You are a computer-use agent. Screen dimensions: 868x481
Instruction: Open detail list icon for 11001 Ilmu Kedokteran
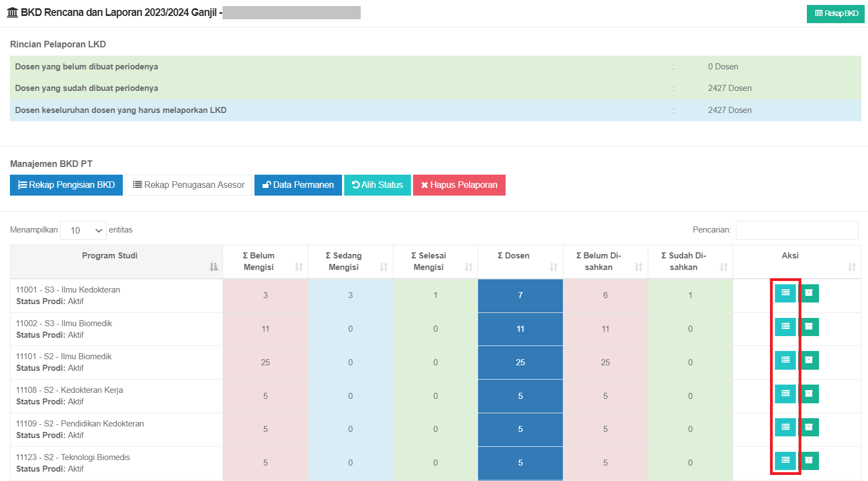(785, 293)
